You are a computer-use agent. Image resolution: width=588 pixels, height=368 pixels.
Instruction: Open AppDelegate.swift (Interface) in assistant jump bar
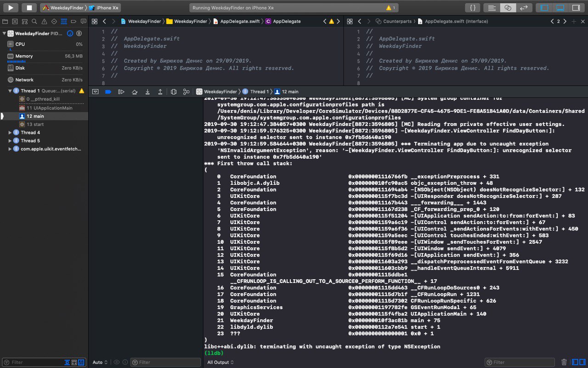pos(452,21)
